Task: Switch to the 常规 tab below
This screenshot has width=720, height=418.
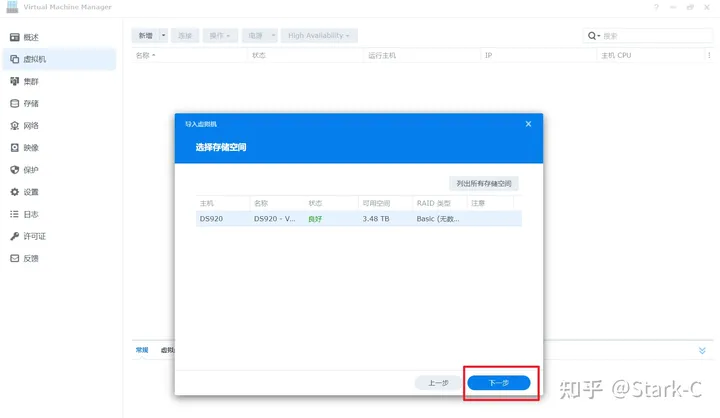Action: pyautogui.click(x=141, y=350)
